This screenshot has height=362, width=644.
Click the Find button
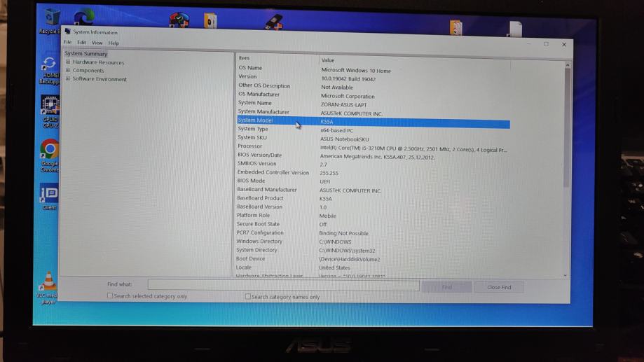(x=447, y=287)
